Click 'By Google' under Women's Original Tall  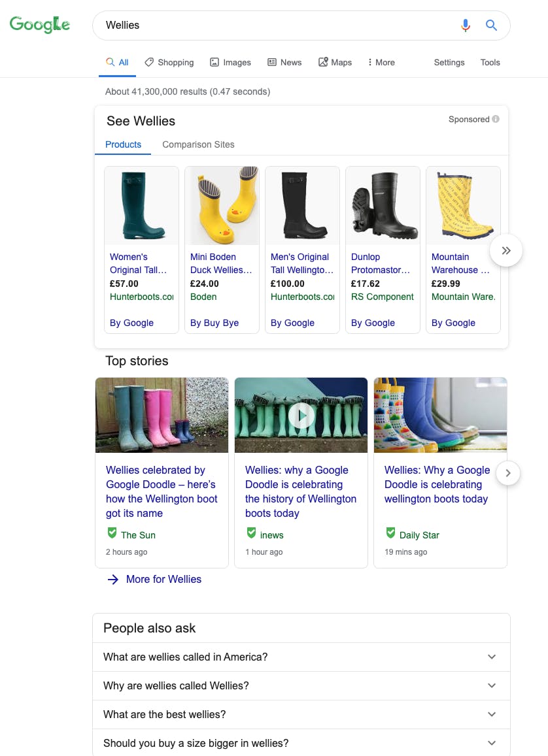131,323
